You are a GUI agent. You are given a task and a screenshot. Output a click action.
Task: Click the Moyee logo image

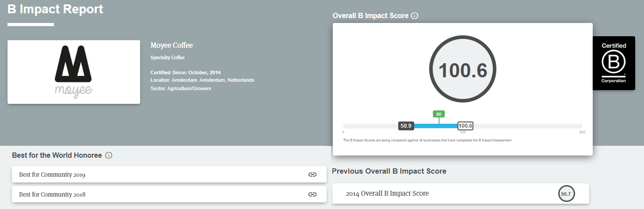74,72
